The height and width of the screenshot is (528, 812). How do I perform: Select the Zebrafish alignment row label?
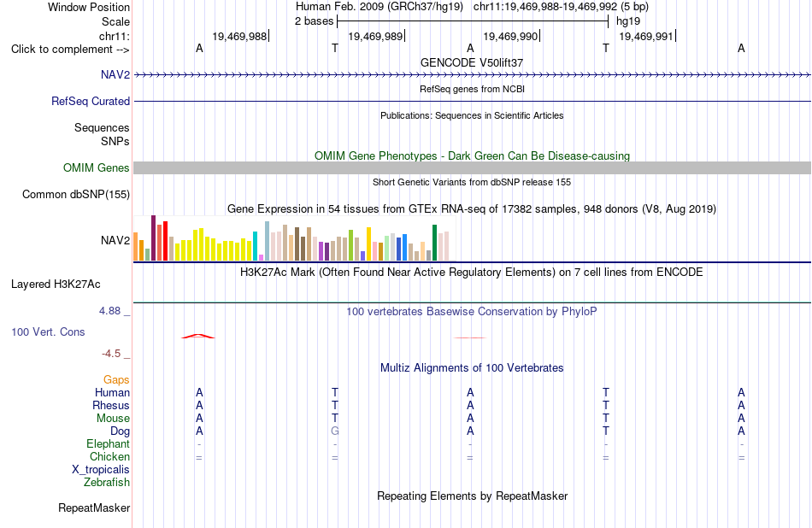107,482
